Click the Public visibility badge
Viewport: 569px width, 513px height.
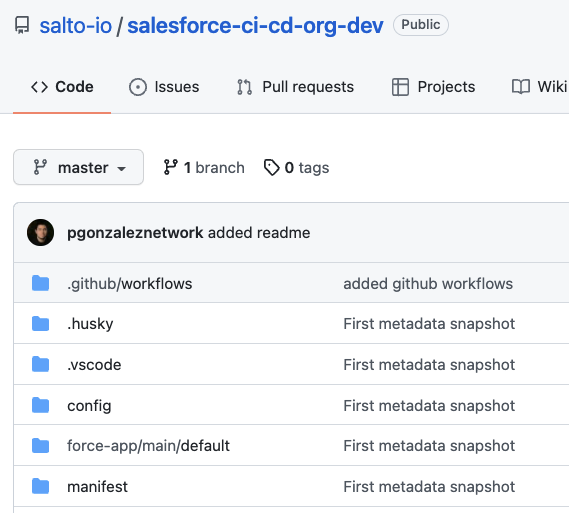coord(421,25)
